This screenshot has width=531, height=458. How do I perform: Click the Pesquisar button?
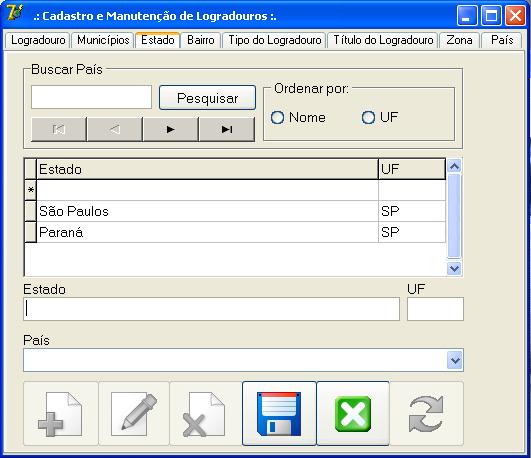click(x=207, y=98)
